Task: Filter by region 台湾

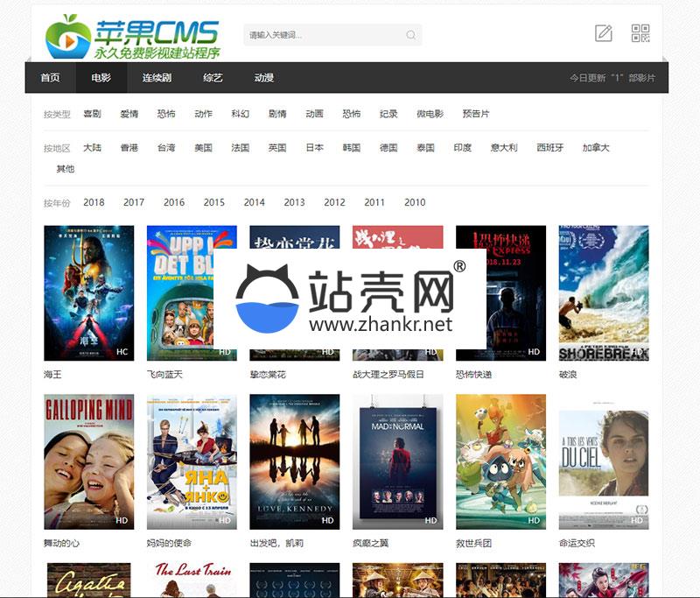Action: [166, 148]
